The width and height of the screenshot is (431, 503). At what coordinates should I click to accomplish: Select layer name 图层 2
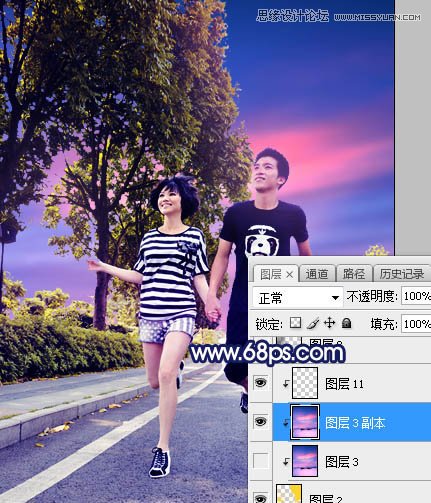tap(325, 498)
